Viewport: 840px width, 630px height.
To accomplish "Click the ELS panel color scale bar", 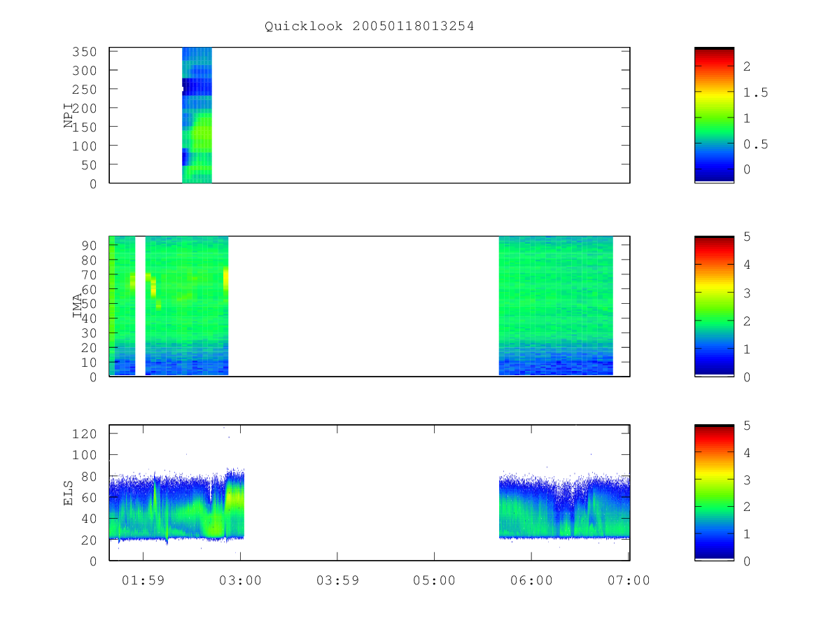I will (714, 492).
